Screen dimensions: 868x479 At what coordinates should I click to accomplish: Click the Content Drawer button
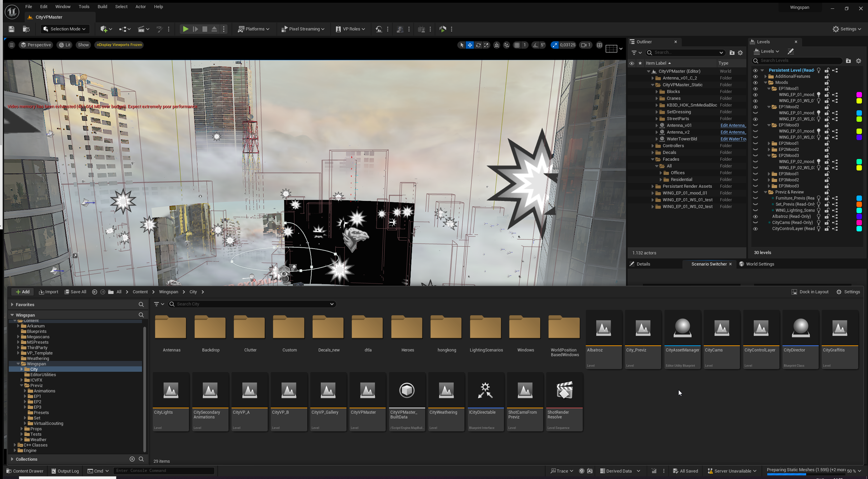click(25, 471)
